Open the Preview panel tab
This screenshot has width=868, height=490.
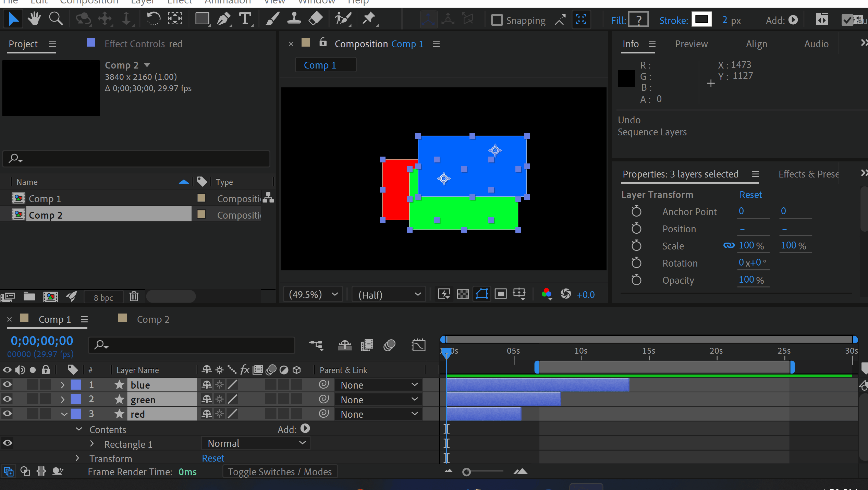point(691,44)
